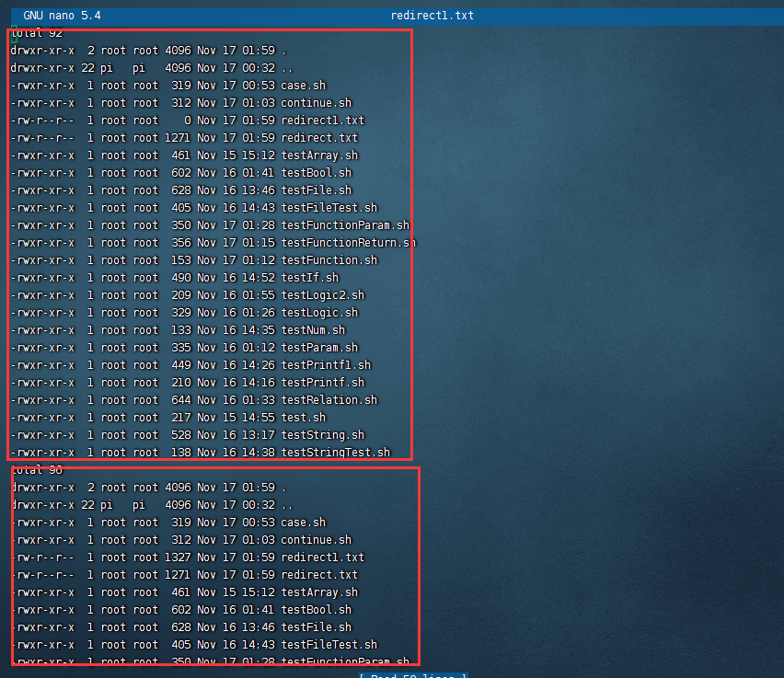This screenshot has height=678, width=784.
Task: Click -rw-r--r-- permissions on 0-byte redirect1.txt row
Action: click(x=42, y=121)
